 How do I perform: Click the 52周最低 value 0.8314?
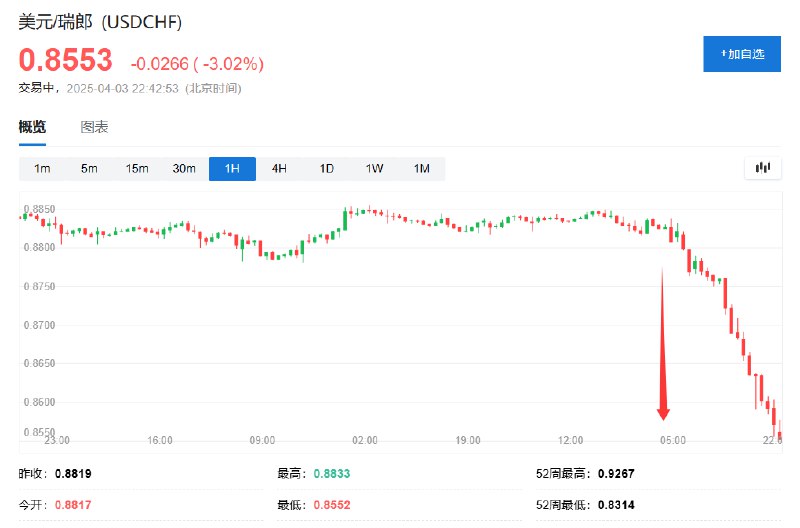coord(616,505)
